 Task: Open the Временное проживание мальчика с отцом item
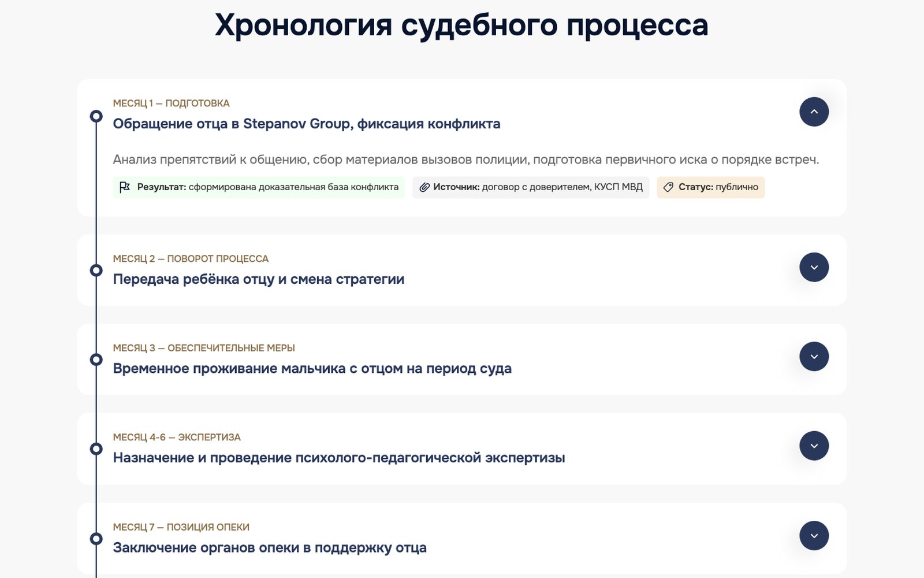click(462, 360)
